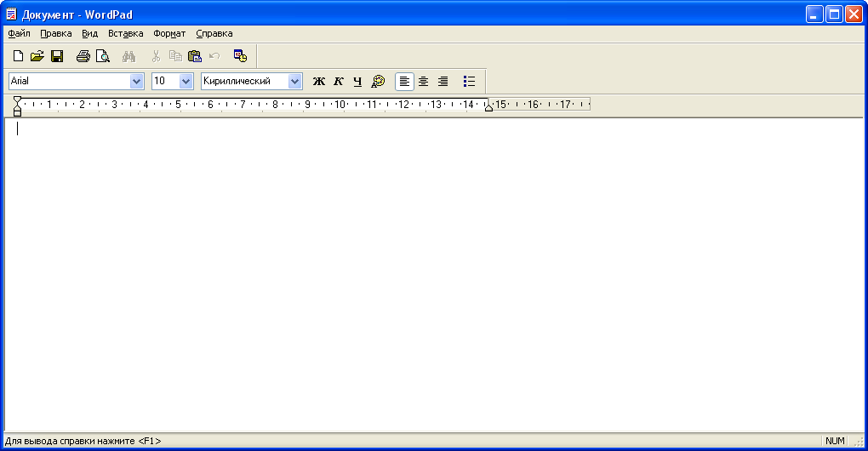The width and height of the screenshot is (868, 451).
Task: Open a file with the folder icon
Action: click(37, 56)
